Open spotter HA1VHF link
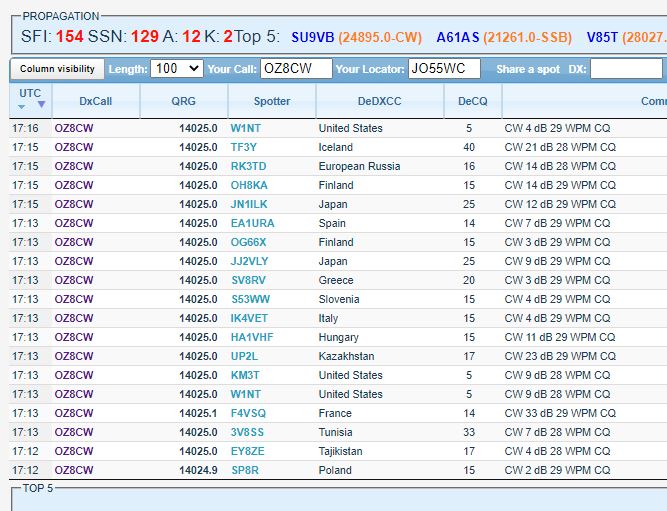Viewport: 667px width, 511px height. (252, 337)
